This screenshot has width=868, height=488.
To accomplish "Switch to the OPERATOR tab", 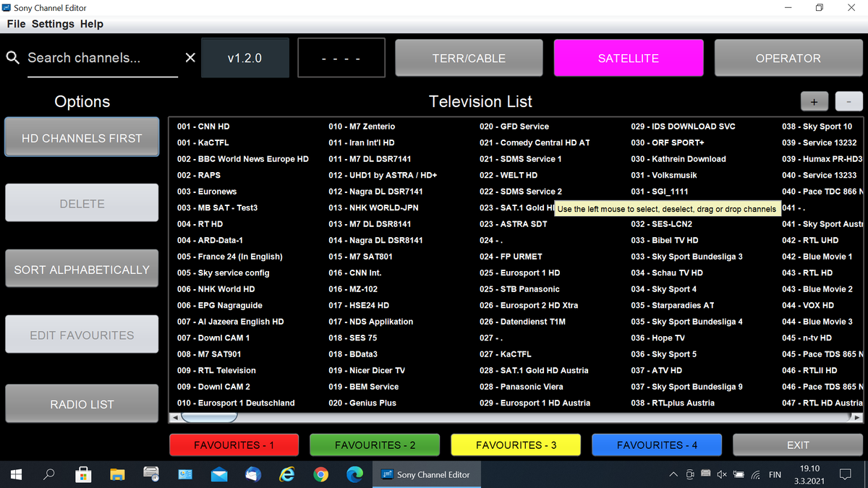I will click(x=788, y=58).
